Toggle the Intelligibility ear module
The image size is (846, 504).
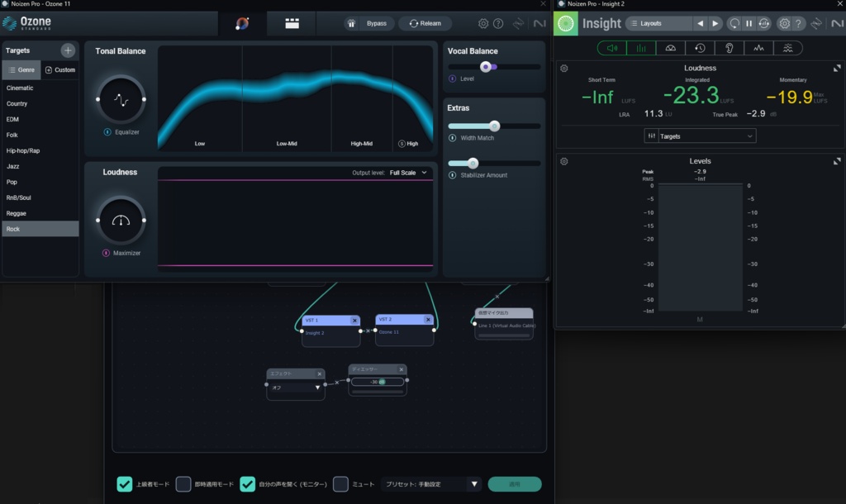coord(729,48)
